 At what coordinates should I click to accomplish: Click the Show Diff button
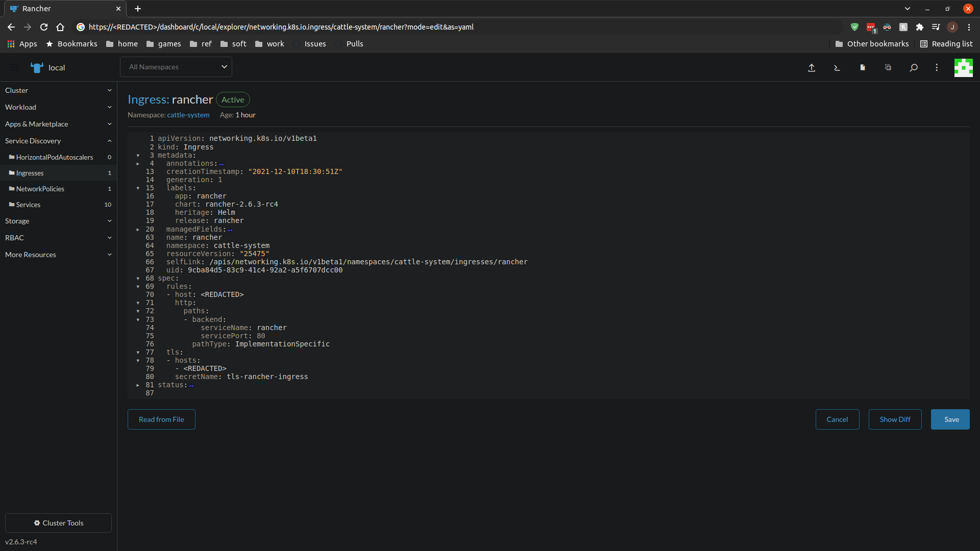pos(895,419)
